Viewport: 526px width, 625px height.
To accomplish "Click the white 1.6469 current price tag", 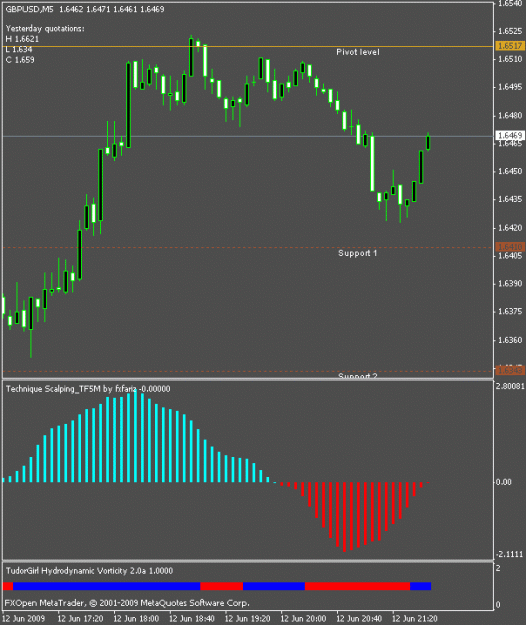I will [510, 136].
